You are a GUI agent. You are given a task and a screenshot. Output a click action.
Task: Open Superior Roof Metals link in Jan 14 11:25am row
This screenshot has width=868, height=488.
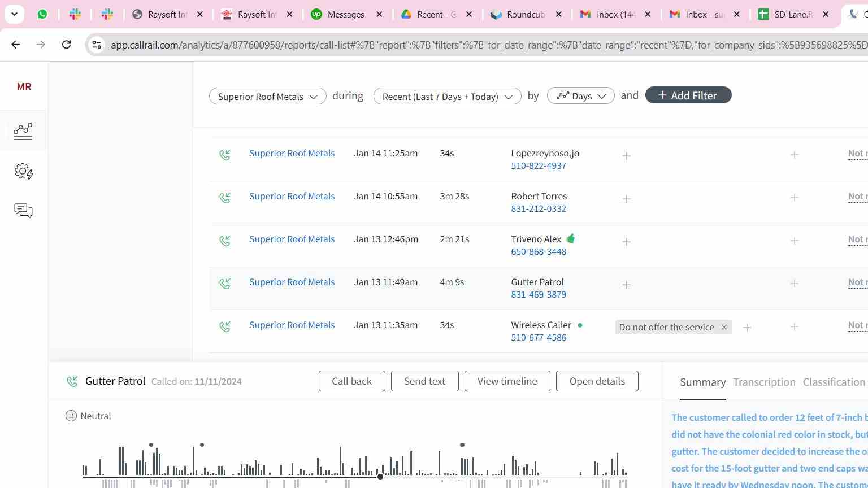tap(292, 154)
